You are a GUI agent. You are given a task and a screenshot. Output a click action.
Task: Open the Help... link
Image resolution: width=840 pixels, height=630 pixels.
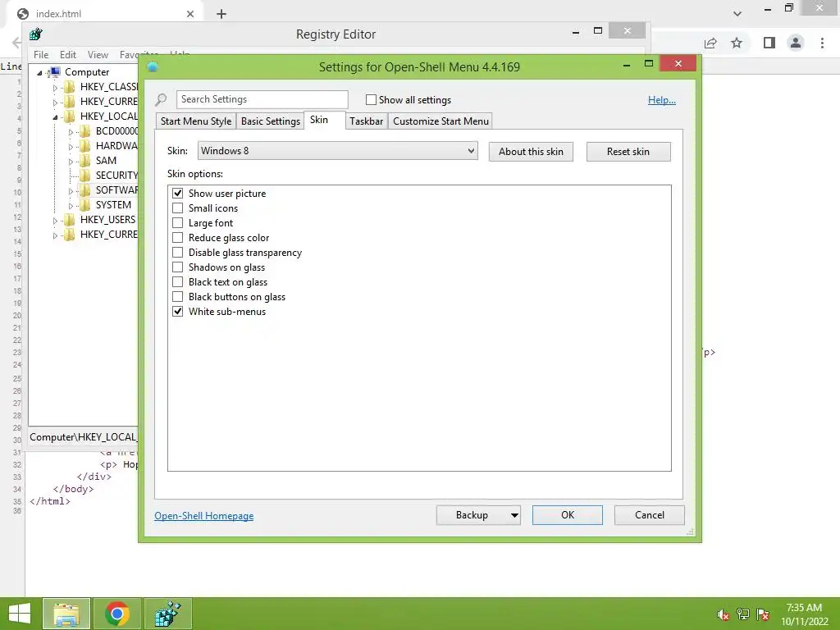click(x=662, y=100)
